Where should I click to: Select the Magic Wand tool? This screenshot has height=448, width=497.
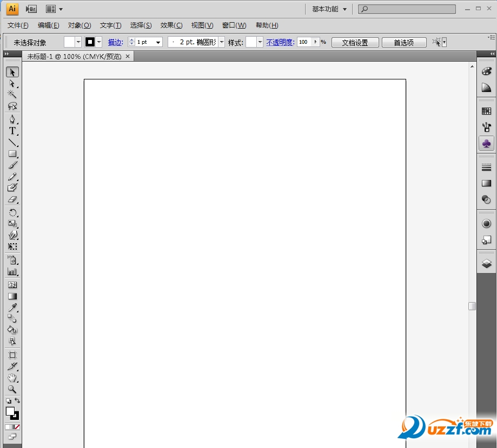[x=12, y=95]
